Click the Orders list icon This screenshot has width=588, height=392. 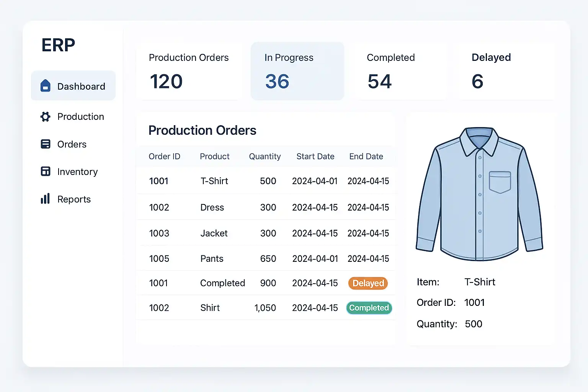tap(46, 144)
